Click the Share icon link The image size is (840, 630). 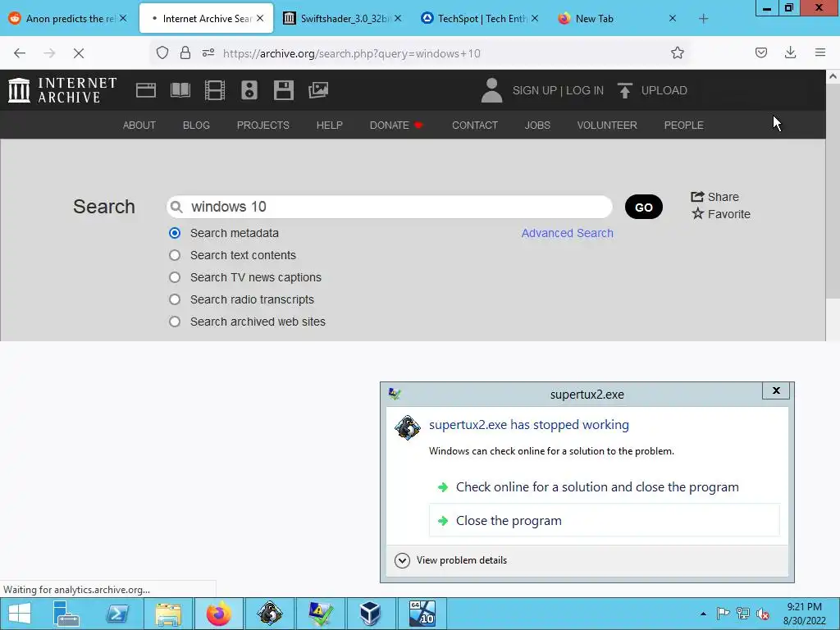tap(714, 197)
